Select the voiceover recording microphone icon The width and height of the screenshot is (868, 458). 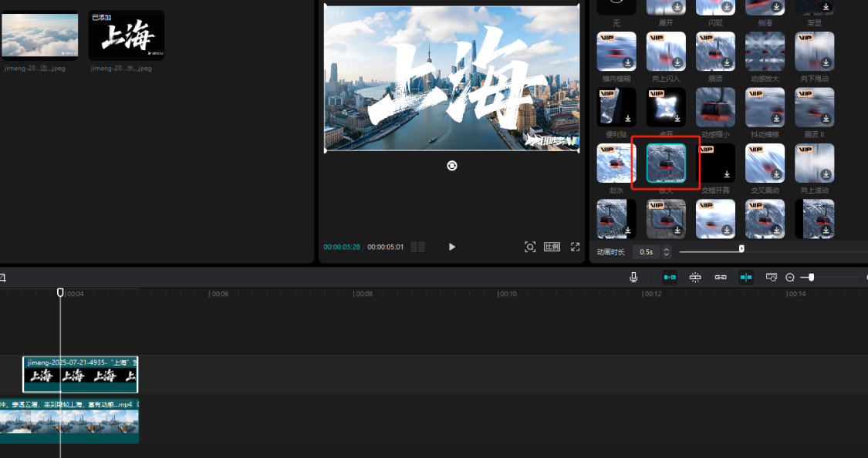[x=633, y=277]
